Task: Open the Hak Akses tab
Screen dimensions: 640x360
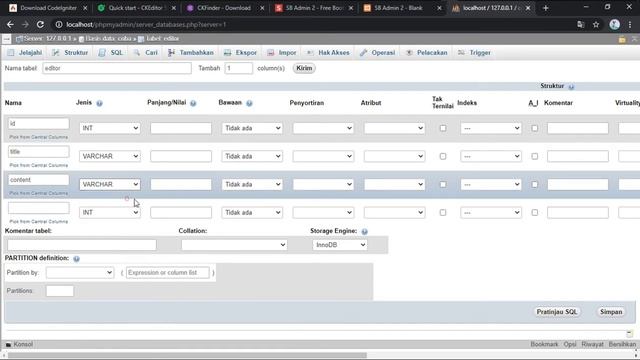Action: (x=328, y=53)
